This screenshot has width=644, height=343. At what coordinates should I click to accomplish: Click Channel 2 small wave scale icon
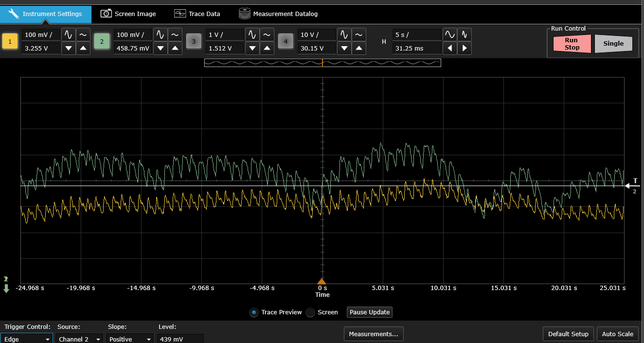click(x=175, y=34)
